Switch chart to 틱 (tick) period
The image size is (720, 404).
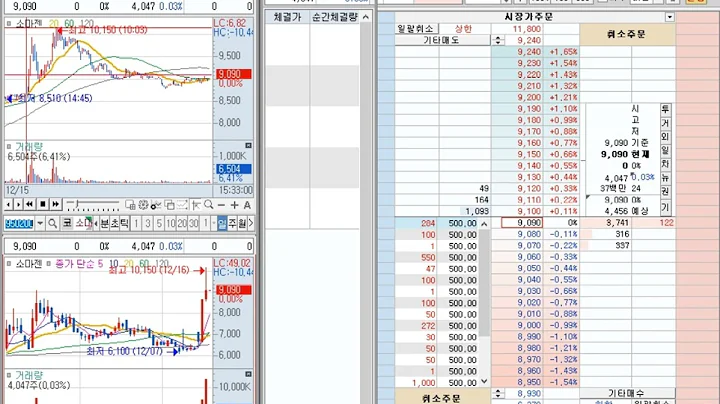[x=124, y=224]
